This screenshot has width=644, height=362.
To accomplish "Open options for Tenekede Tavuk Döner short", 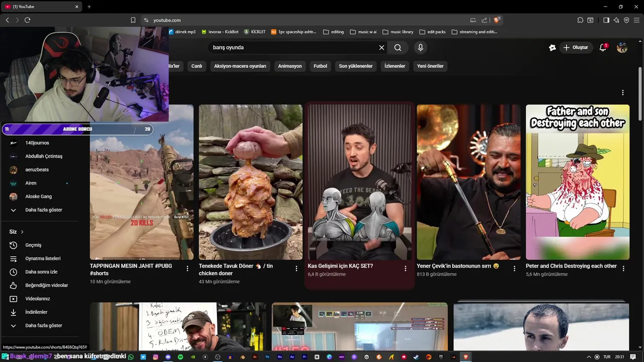I will click(x=296, y=268).
